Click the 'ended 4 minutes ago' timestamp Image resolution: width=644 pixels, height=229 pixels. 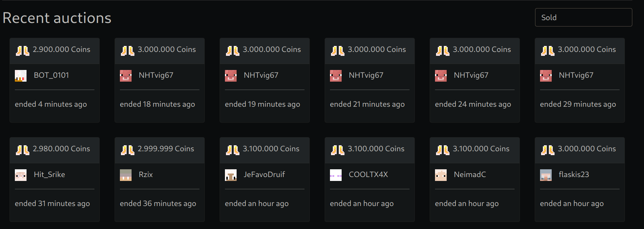pyautogui.click(x=51, y=104)
